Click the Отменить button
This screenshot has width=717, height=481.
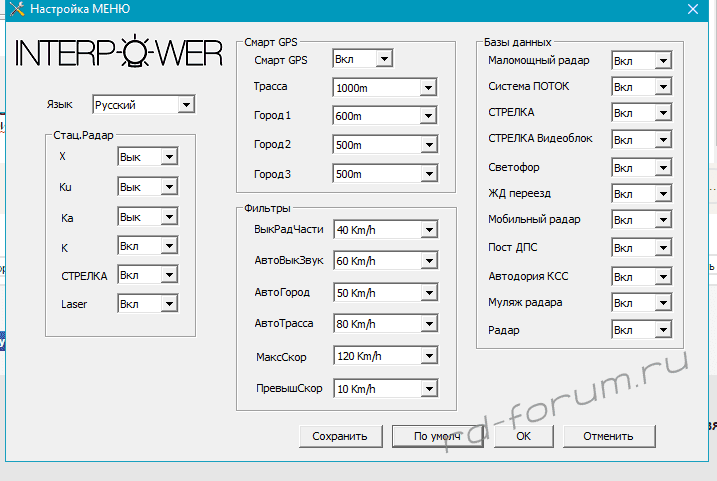pos(609,436)
